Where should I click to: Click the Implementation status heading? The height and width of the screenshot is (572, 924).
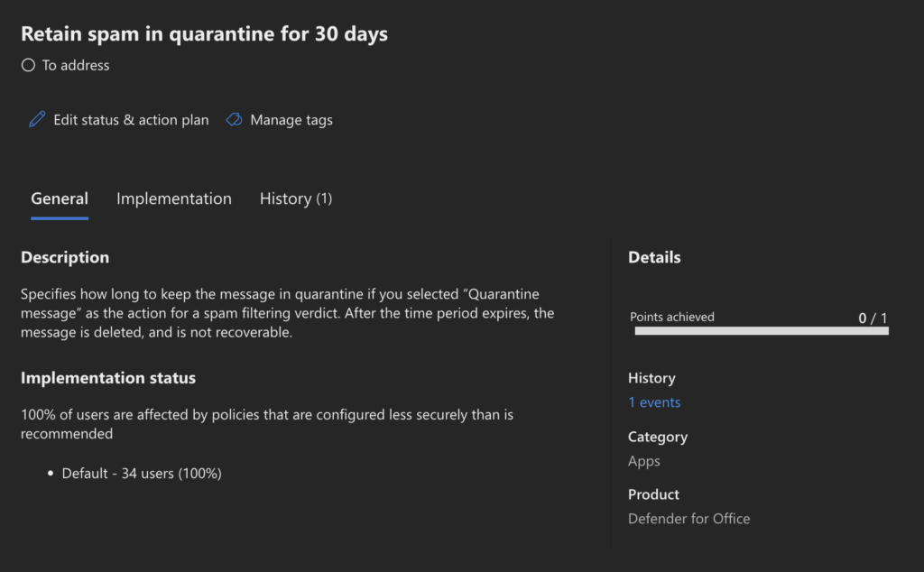[x=108, y=378]
